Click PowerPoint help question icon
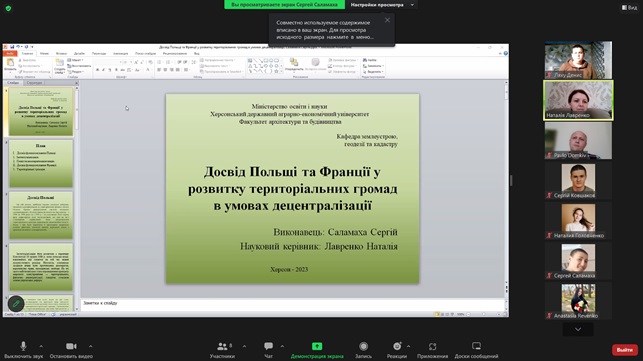The width and height of the screenshot is (643, 361). point(506,53)
